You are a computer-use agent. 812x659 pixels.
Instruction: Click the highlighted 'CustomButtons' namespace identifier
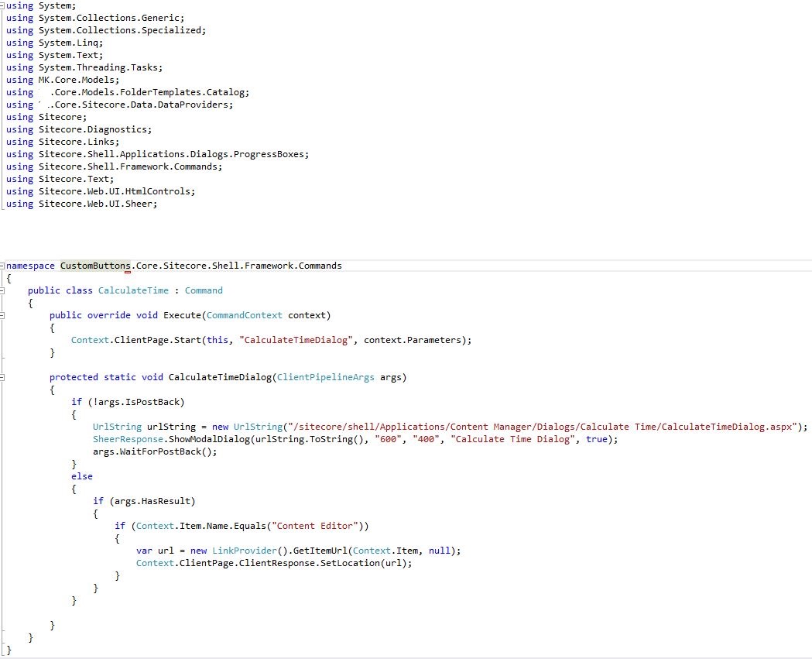pyautogui.click(x=95, y=266)
